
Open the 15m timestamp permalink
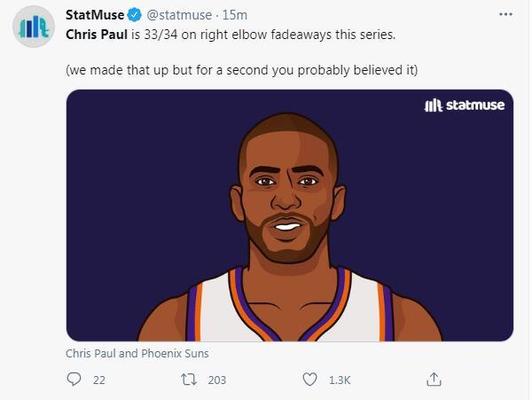coord(235,15)
